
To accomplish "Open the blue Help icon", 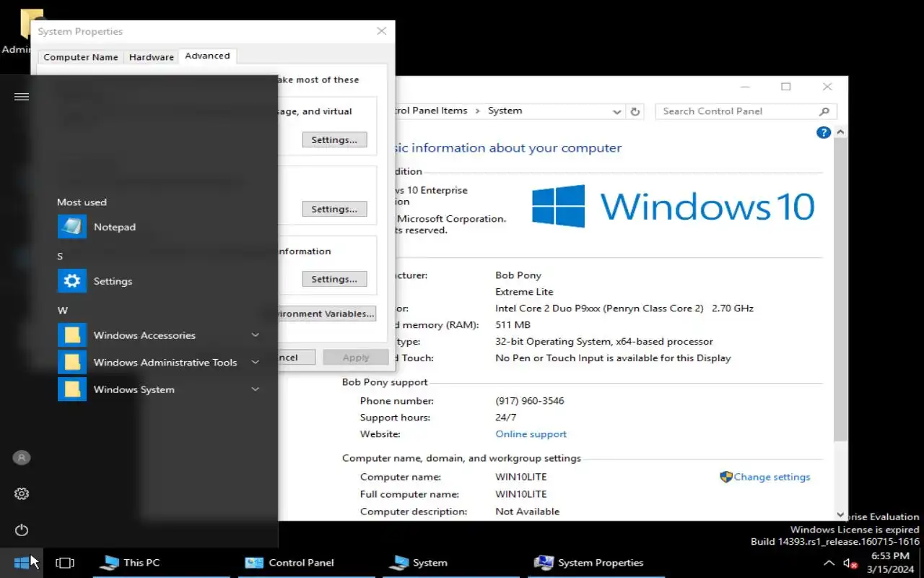I will click(x=823, y=132).
